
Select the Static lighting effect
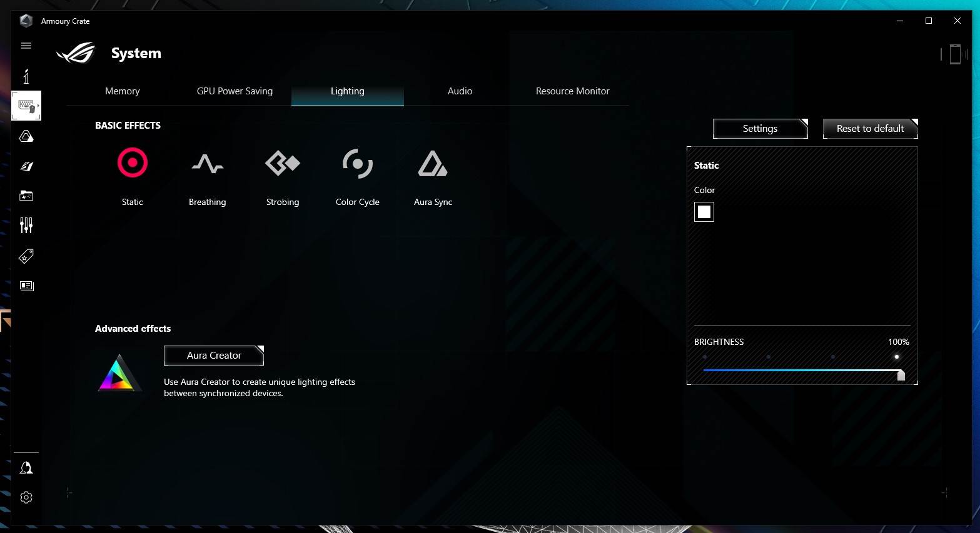133,164
